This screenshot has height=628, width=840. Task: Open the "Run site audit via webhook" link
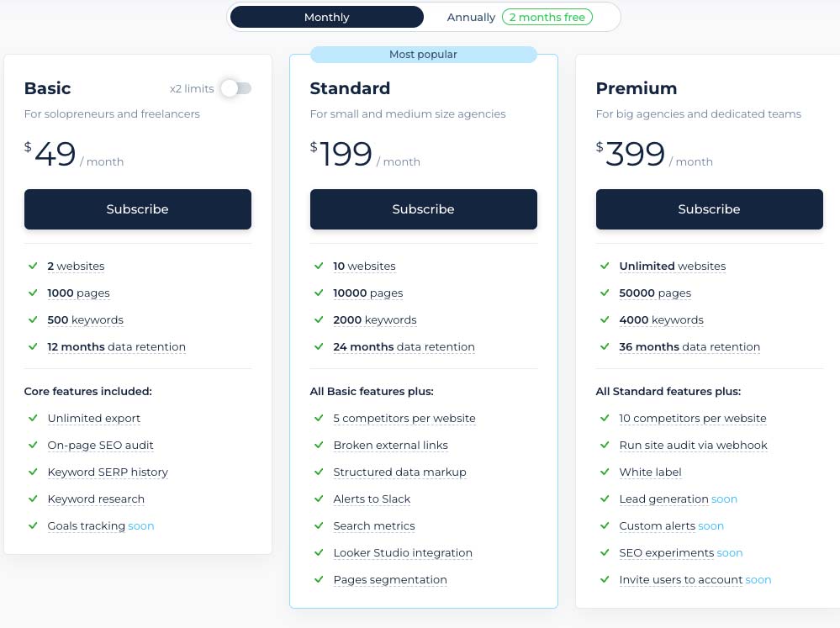693,445
